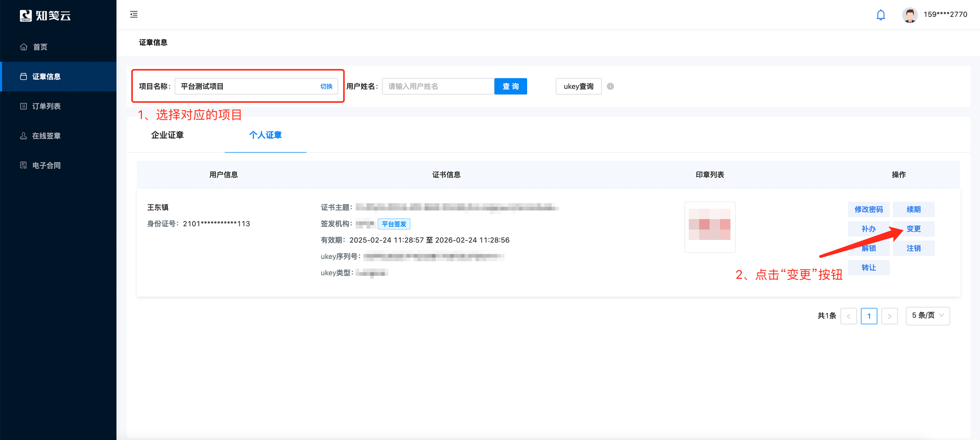Open 证章信息 in the sidebar
Screen dimensions: 980x440
tap(58, 76)
